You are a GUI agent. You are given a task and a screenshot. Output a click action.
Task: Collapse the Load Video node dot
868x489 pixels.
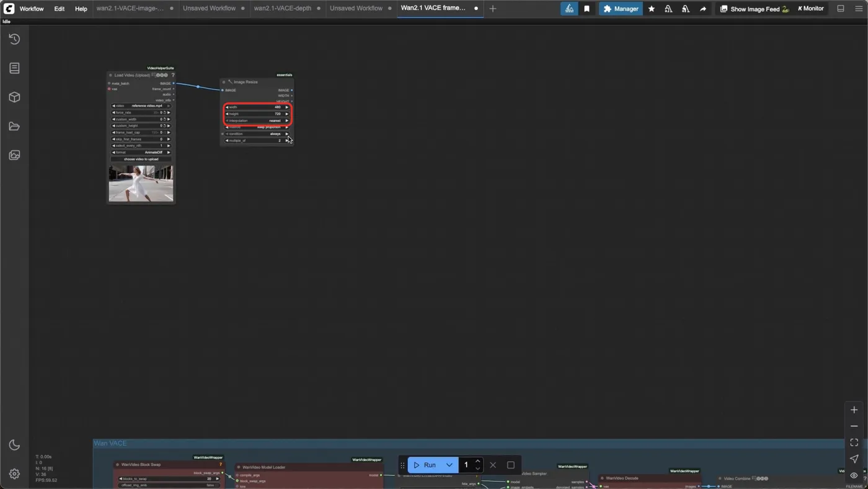(x=110, y=75)
